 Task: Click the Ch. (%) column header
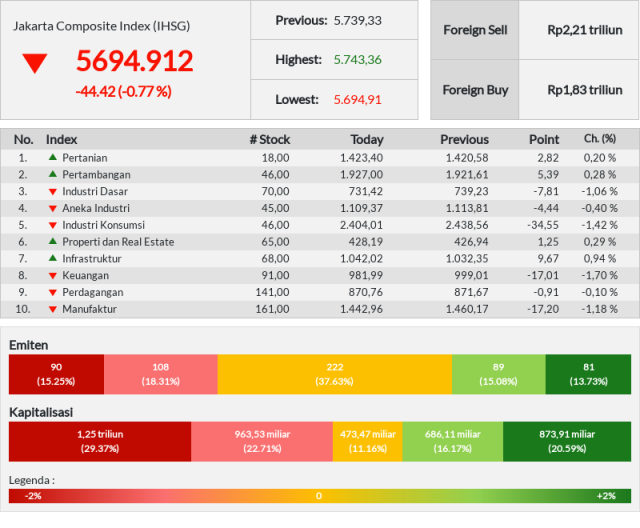point(600,139)
